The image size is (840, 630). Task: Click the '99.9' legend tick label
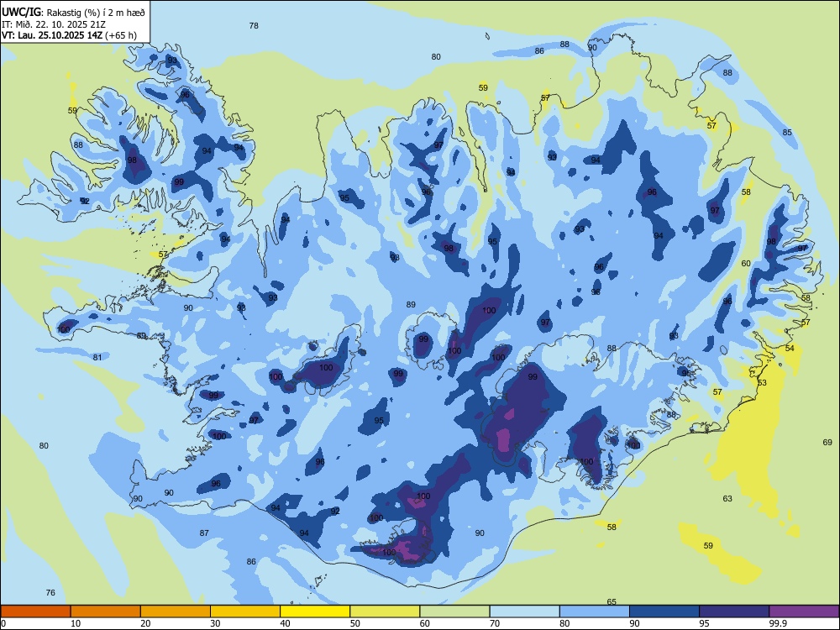(778, 623)
